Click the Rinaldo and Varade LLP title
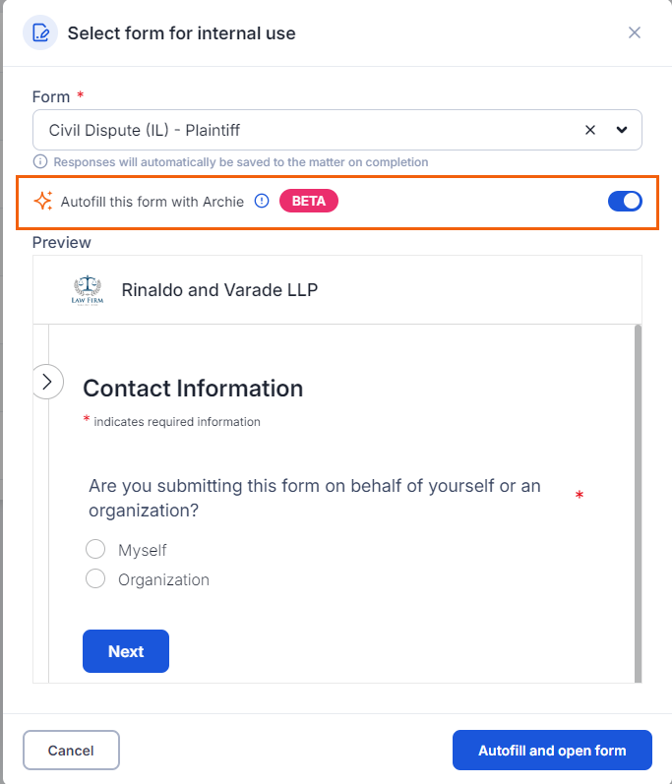 click(x=219, y=290)
